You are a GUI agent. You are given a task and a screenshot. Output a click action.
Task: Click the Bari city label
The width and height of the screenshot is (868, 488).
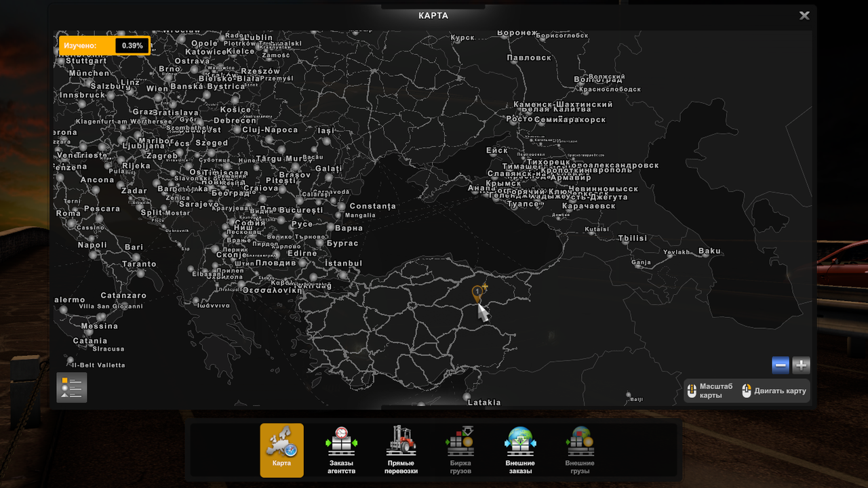134,247
